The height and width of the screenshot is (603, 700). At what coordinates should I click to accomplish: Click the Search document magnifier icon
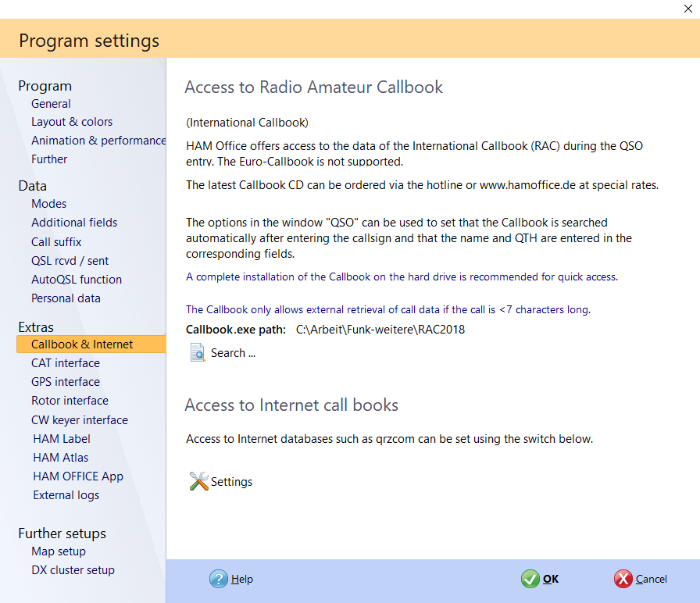coord(198,352)
